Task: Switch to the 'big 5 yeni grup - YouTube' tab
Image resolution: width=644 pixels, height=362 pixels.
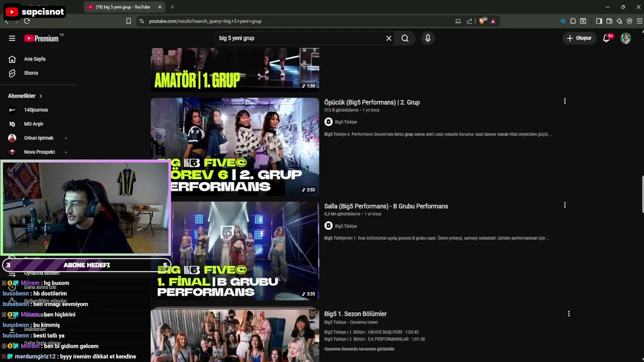Action: [x=124, y=7]
